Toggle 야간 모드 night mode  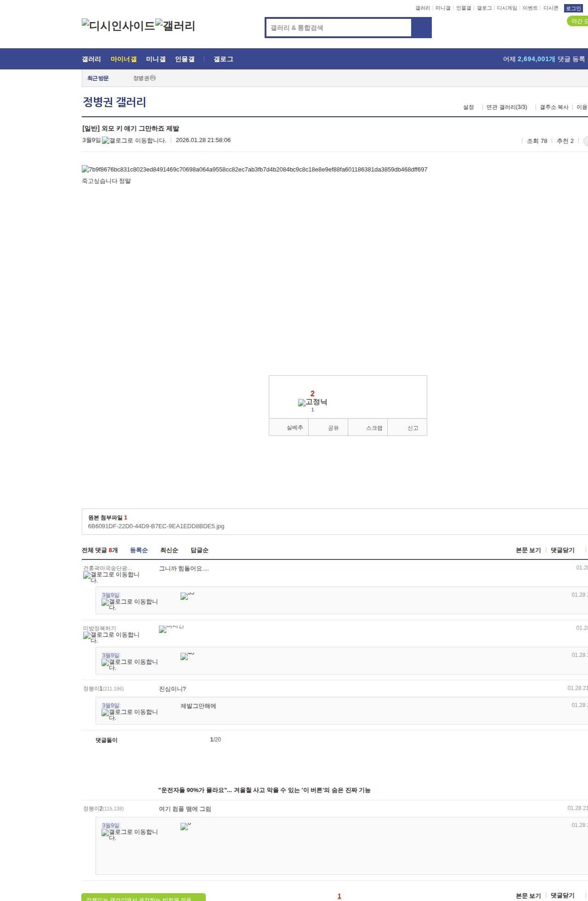pyautogui.click(x=578, y=21)
